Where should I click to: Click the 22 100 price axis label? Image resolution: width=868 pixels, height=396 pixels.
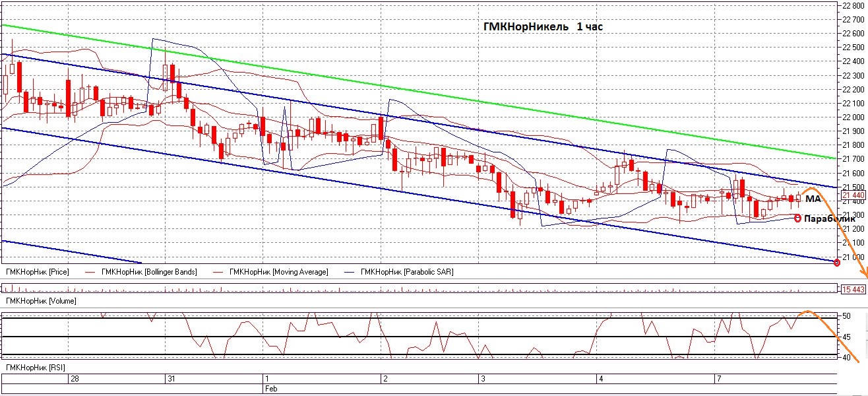pyautogui.click(x=853, y=103)
